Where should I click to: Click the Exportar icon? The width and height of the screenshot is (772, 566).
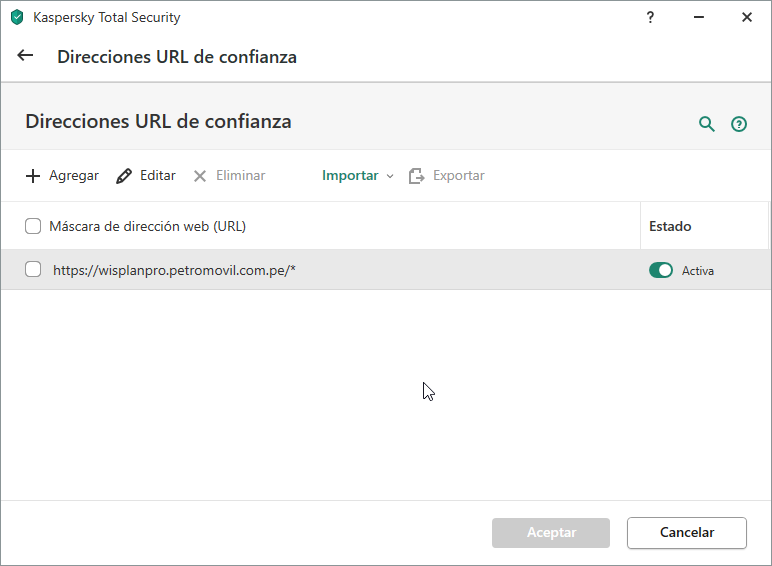[x=417, y=176]
